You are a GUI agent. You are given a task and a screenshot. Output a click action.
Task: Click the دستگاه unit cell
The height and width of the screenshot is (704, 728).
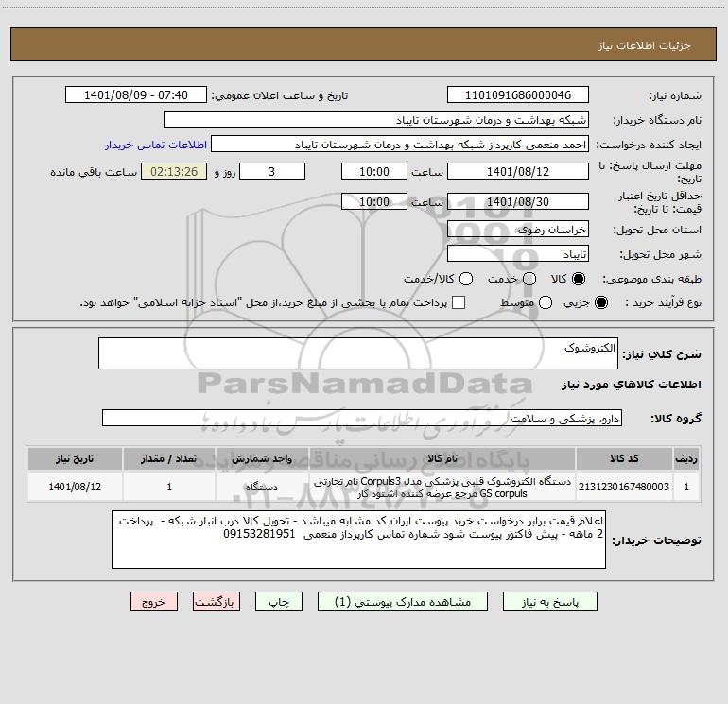coord(262,487)
